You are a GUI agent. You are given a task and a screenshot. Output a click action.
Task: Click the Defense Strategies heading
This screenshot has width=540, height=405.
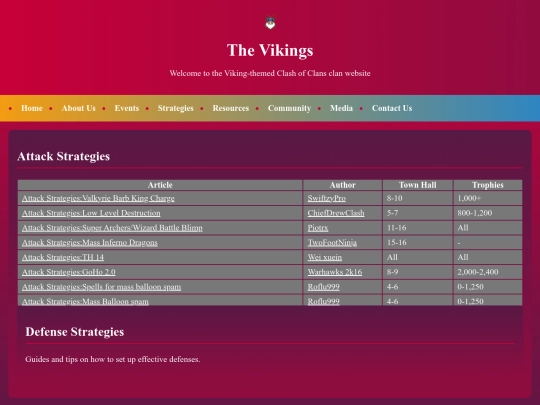[74, 332]
